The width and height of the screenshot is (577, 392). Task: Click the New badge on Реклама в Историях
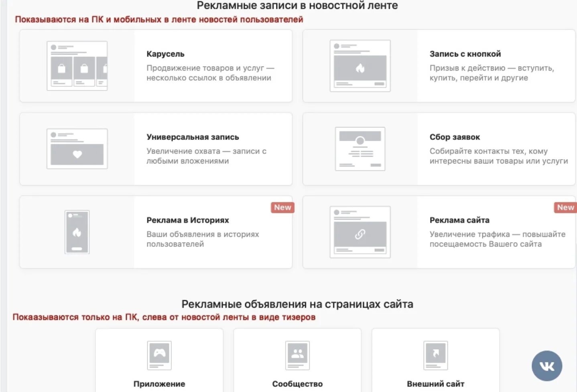(282, 208)
